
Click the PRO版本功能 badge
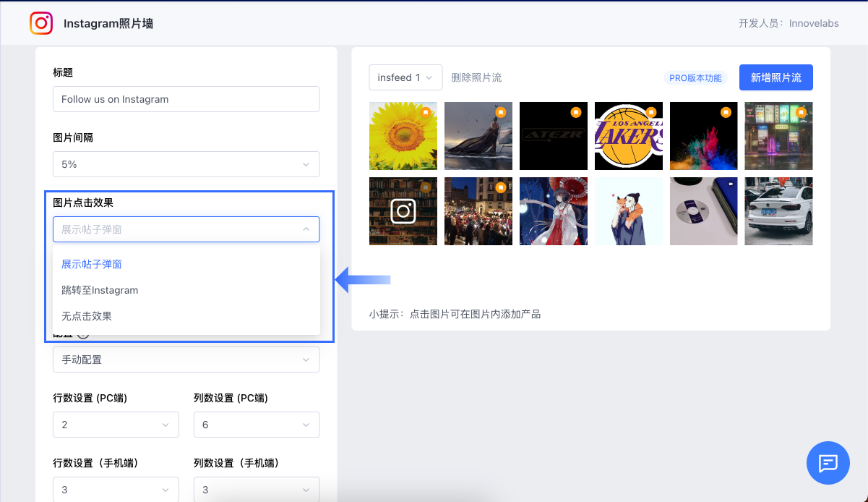tap(695, 78)
